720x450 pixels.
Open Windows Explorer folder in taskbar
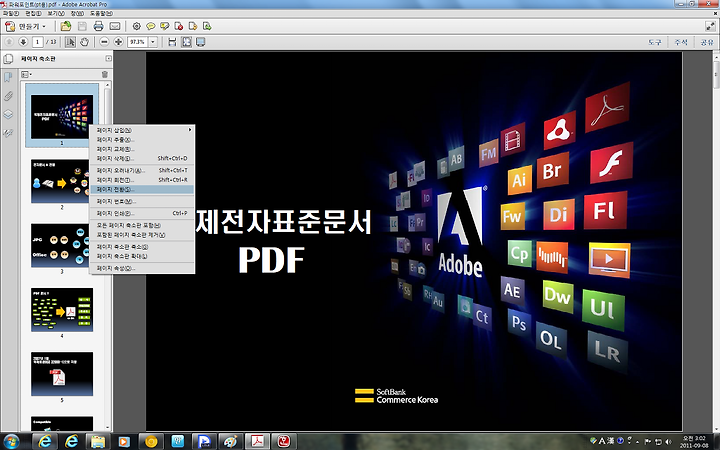coord(98,442)
